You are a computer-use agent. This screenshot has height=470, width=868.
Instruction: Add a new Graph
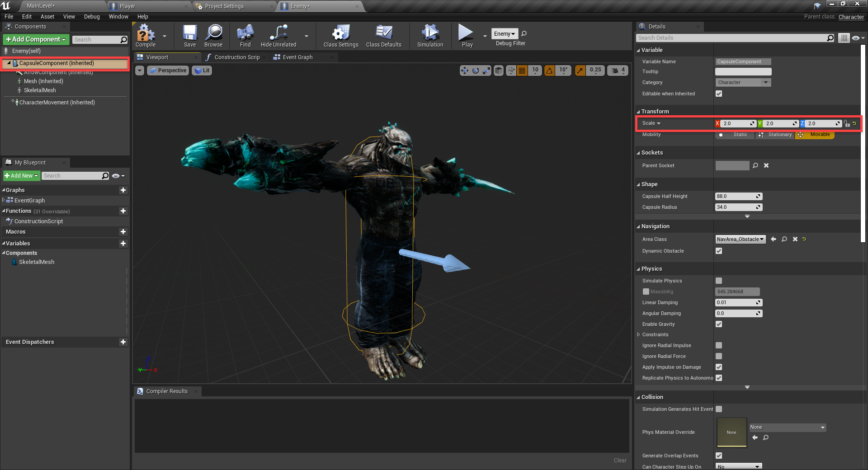(123, 190)
